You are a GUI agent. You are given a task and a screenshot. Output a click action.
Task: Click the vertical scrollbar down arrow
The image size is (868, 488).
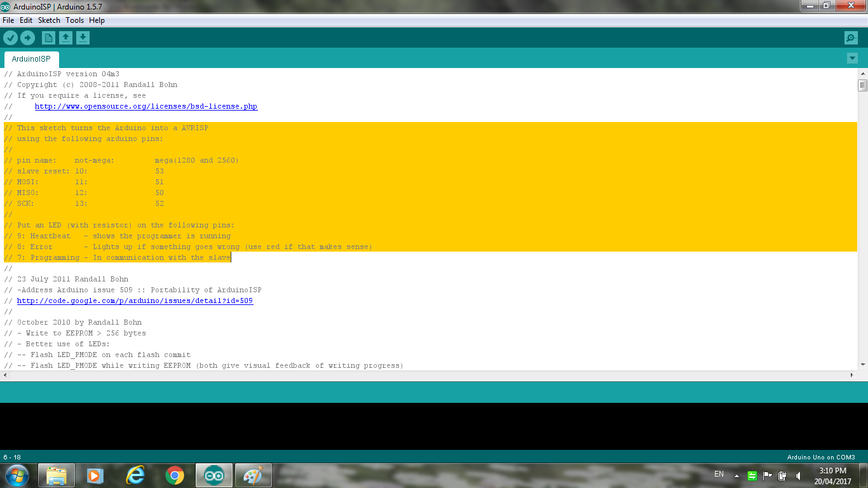pos(862,364)
